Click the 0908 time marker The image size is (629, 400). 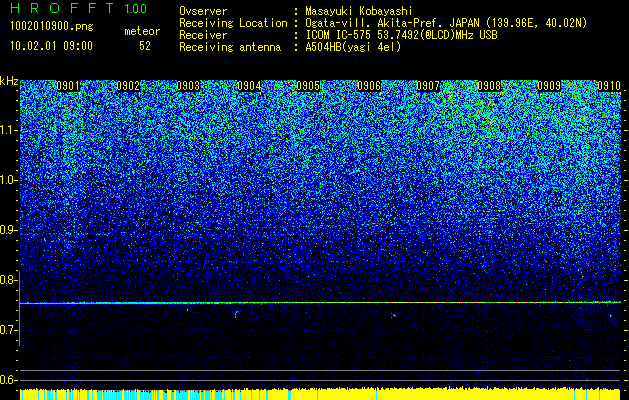(x=489, y=86)
